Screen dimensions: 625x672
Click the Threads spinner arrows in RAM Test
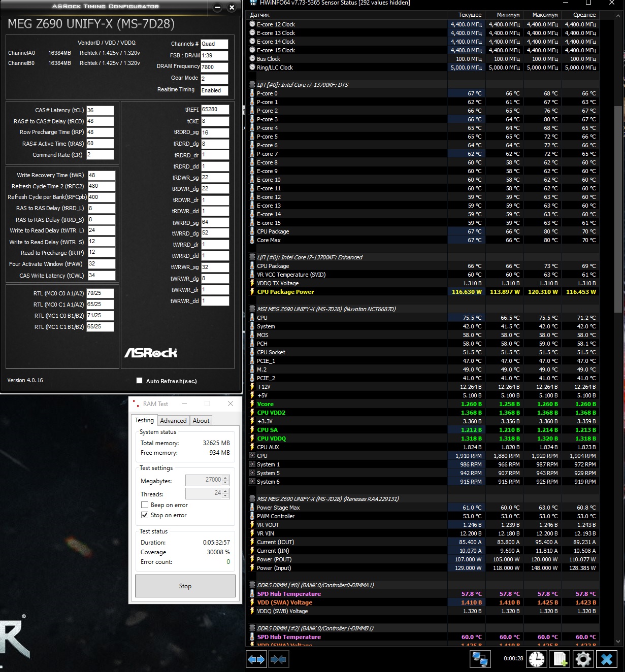(x=226, y=493)
